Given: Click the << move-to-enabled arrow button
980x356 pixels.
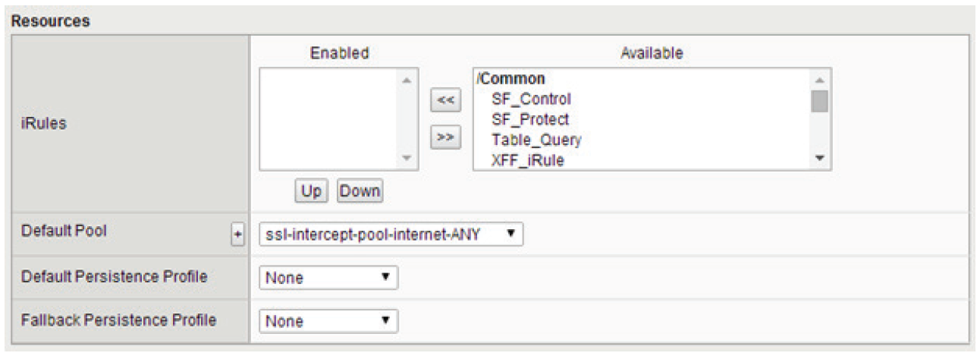Looking at the screenshot, I should 446,101.
